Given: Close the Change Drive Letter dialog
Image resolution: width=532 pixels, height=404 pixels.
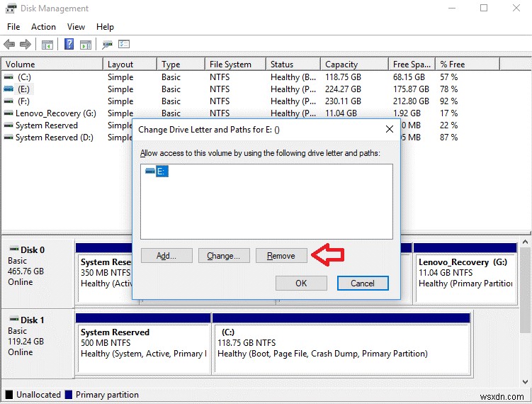Looking at the screenshot, I should pos(390,129).
